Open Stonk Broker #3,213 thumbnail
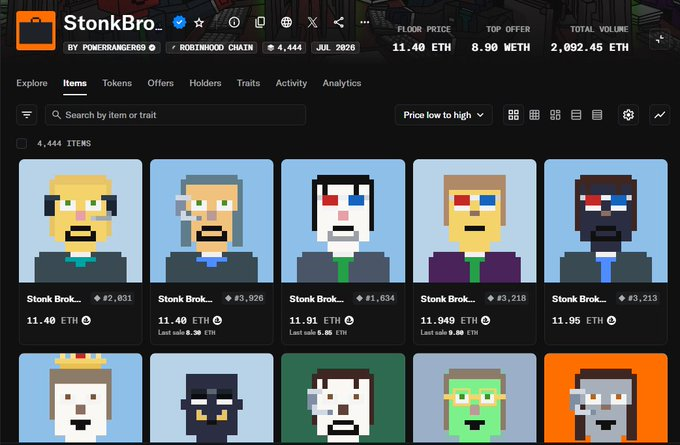The width and height of the screenshot is (680, 445). pos(606,221)
